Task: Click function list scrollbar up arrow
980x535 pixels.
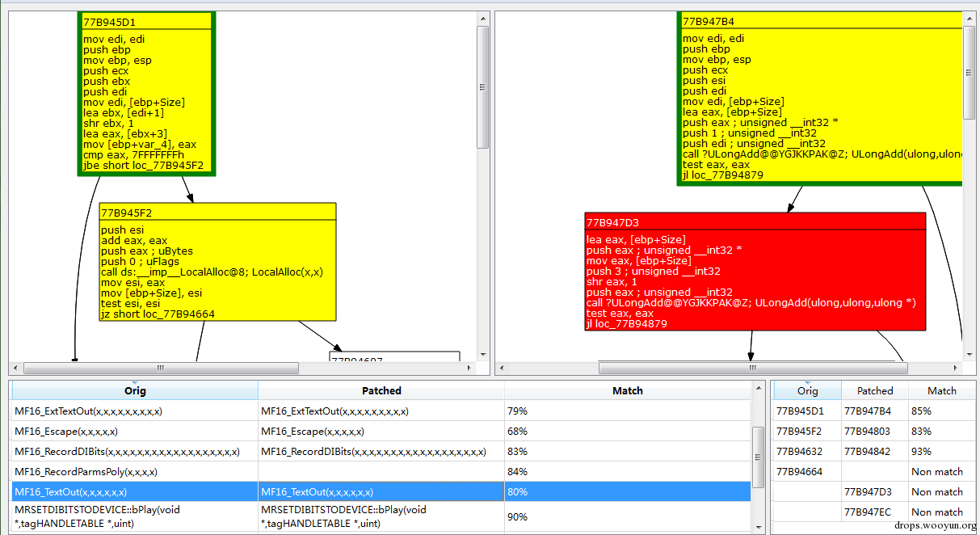Action: [758, 388]
